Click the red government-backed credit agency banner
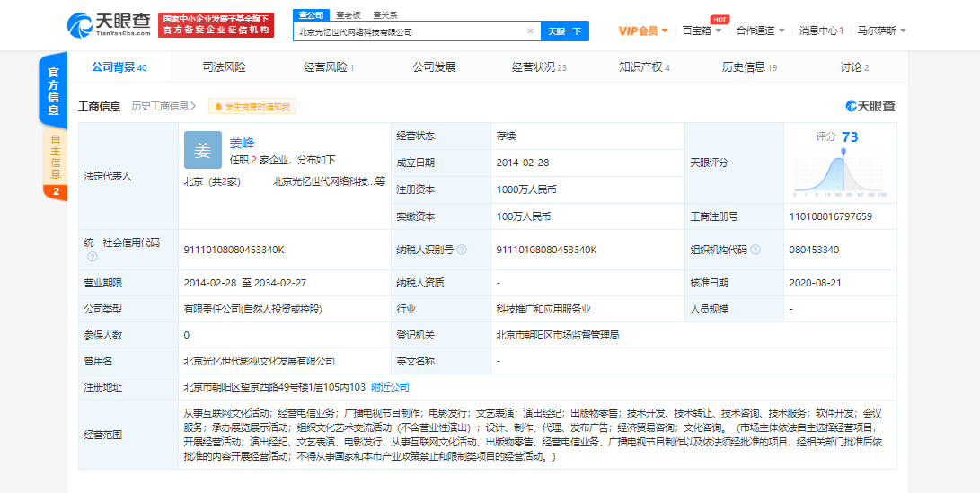The height and width of the screenshot is (493, 980). point(216,25)
